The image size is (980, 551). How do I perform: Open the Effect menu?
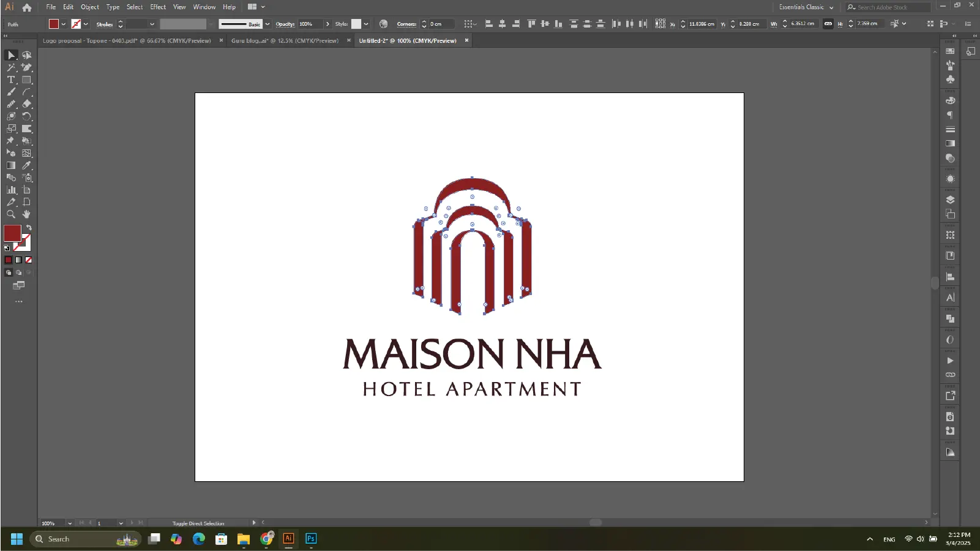tap(158, 7)
